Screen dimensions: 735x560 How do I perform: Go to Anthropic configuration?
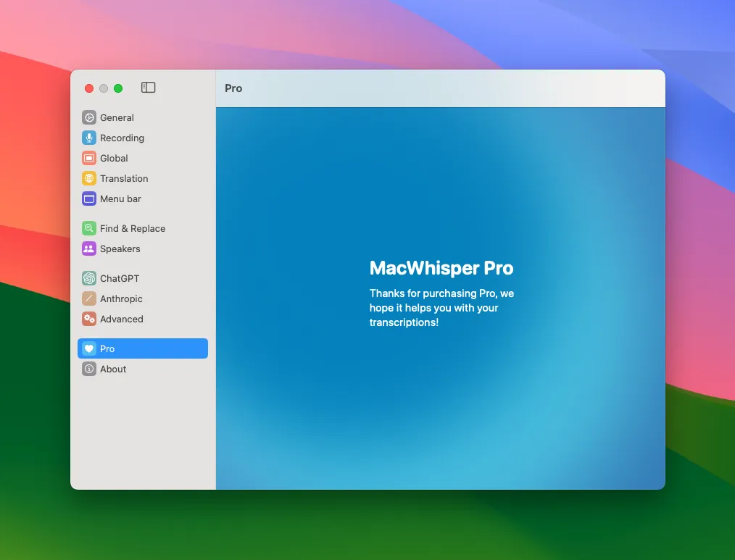(x=121, y=298)
